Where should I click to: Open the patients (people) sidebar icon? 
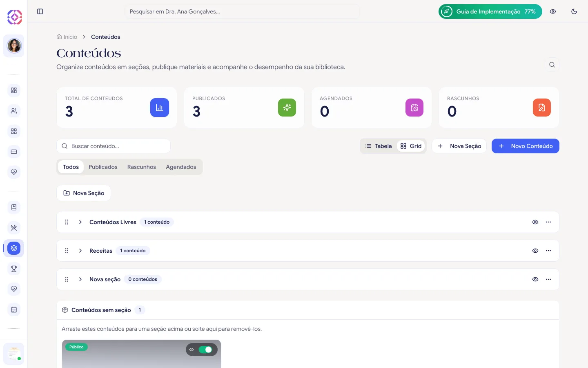[14, 111]
